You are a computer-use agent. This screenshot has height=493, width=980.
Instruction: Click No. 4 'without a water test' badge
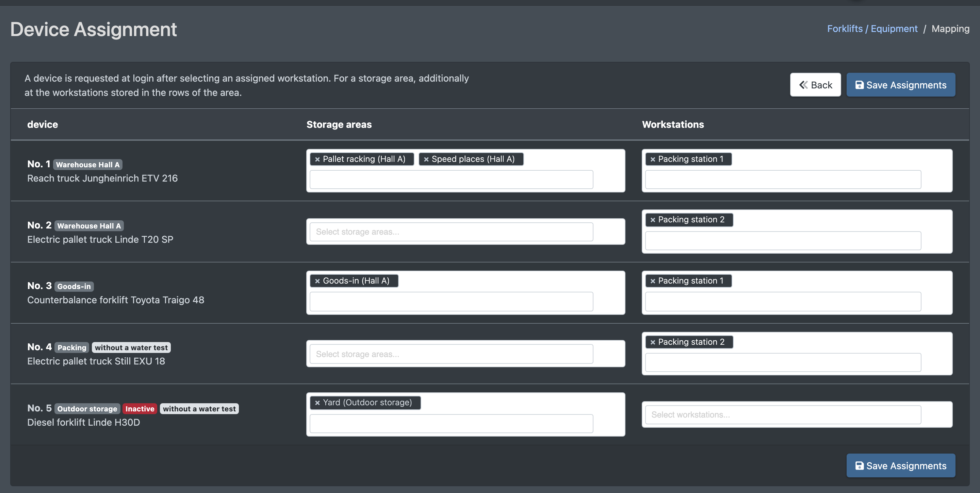point(131,347)
